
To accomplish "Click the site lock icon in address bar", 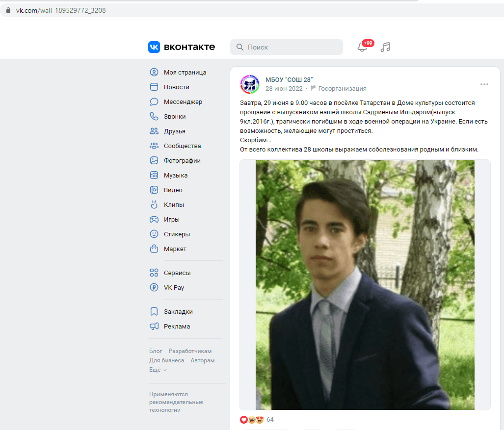I will [8, 10].
